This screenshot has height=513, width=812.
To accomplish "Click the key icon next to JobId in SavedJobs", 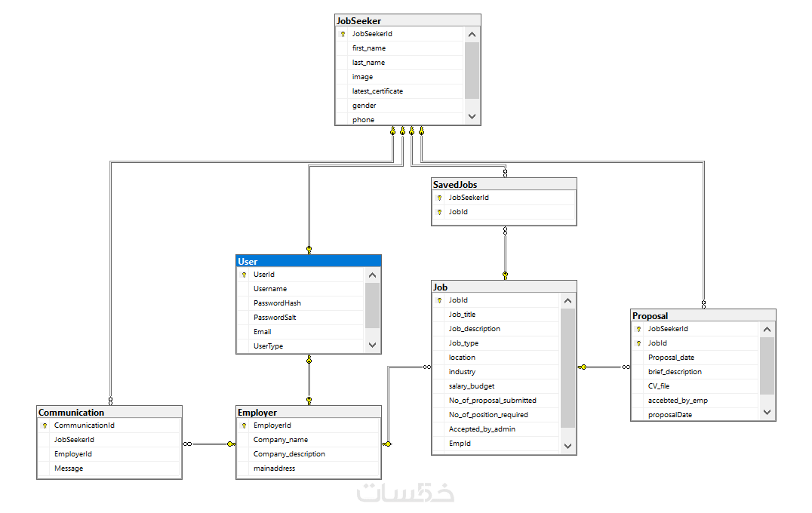I will click(x=439, y=212).
